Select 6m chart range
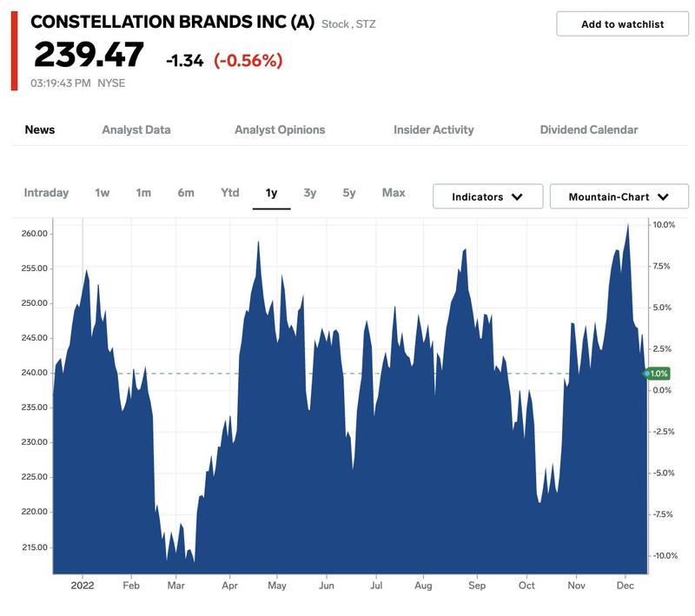The height and width of the screenshot is (616, 695). pyautogui.click(x=186, y=193)
